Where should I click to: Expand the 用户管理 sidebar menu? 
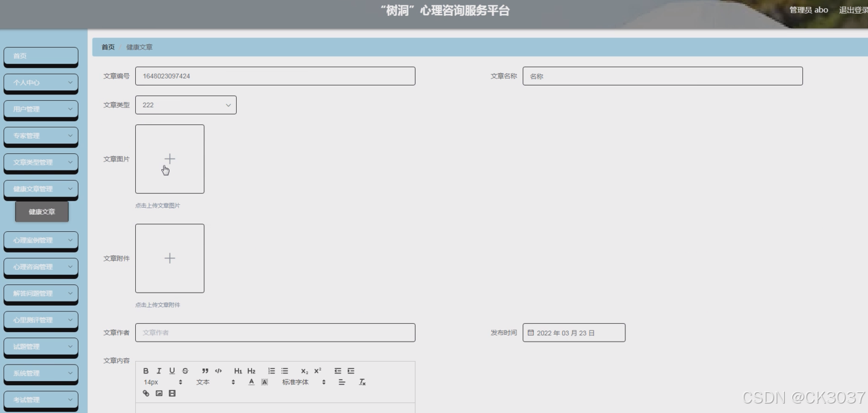pyautogui.click(x=41, y=110)
